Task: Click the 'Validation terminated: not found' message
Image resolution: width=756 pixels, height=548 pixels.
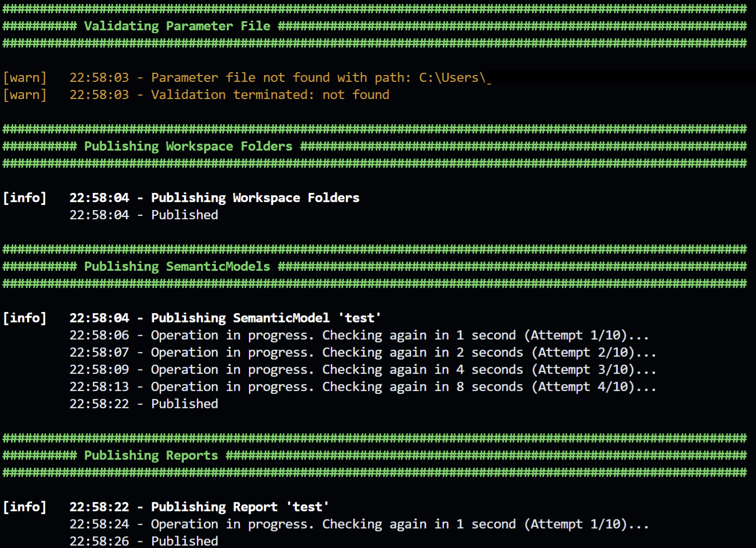Action: [x=270, y=95]
